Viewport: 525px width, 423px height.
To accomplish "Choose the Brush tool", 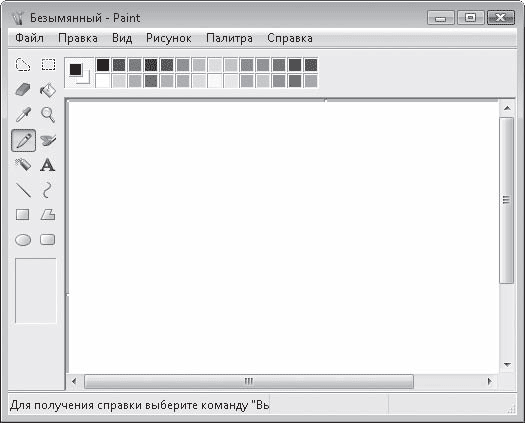I will 48,140.
